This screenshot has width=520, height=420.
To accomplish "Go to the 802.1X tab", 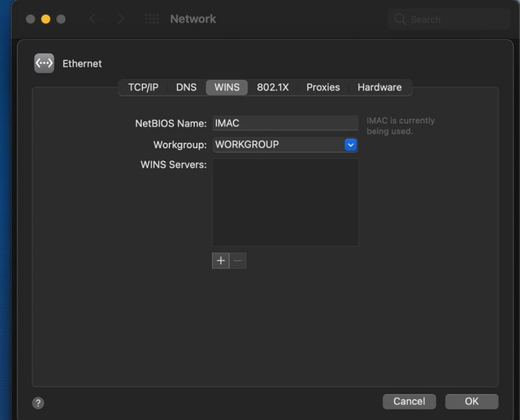I will click(x=272, y=87).
